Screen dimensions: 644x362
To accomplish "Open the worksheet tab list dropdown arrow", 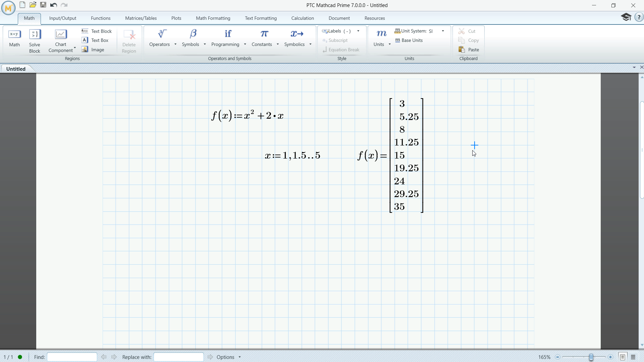I will 634,67.
